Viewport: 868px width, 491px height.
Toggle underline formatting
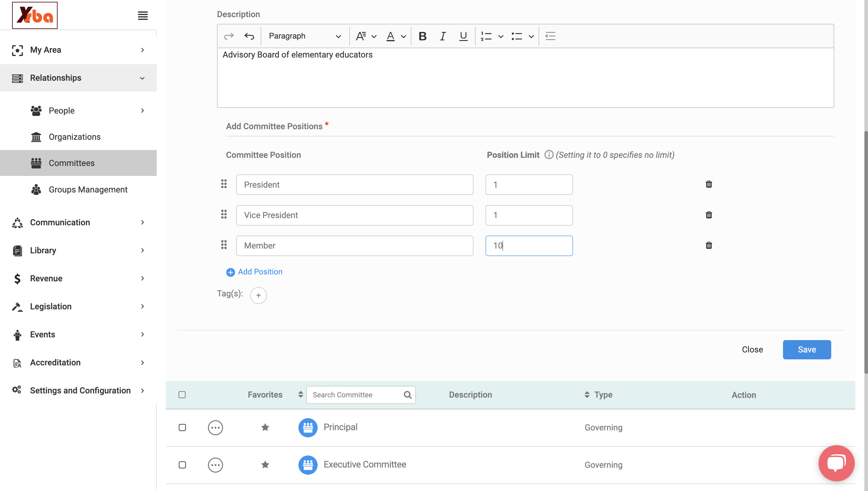coord(463,36)
